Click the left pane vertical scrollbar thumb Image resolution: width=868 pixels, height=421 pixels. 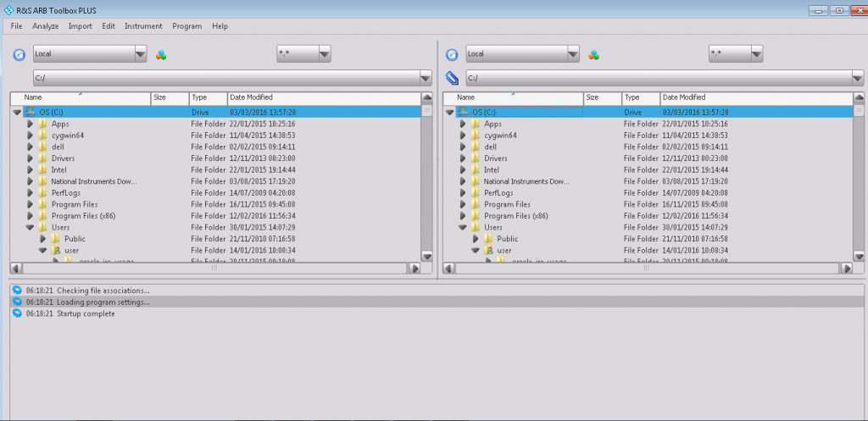point(427,110)
